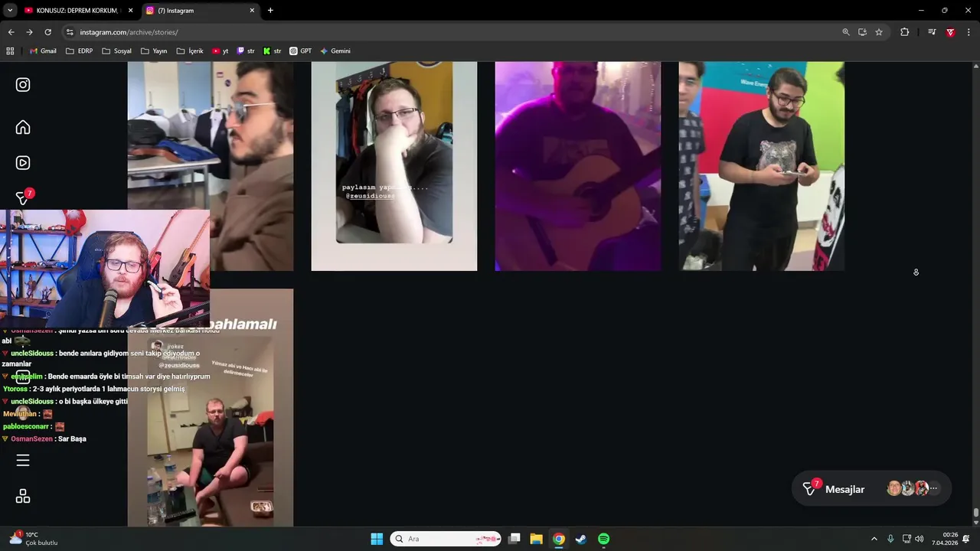
Task: Click the Chrome icon in the taskbar
Action: click(x=559, y=539)
